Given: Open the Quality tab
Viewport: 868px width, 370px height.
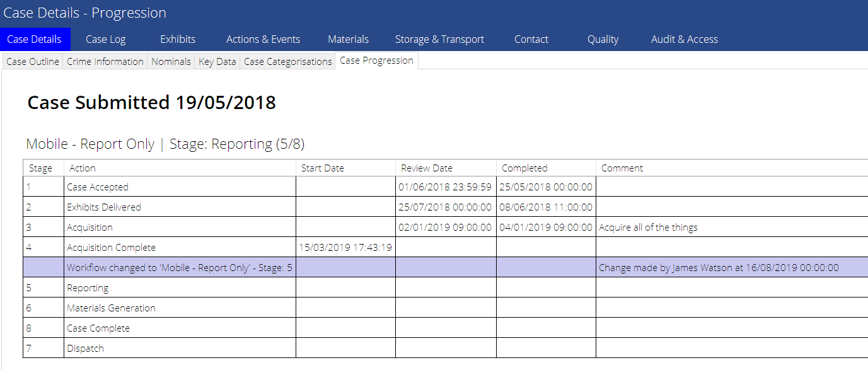Looking at the screenshot, I should [603, 39].
